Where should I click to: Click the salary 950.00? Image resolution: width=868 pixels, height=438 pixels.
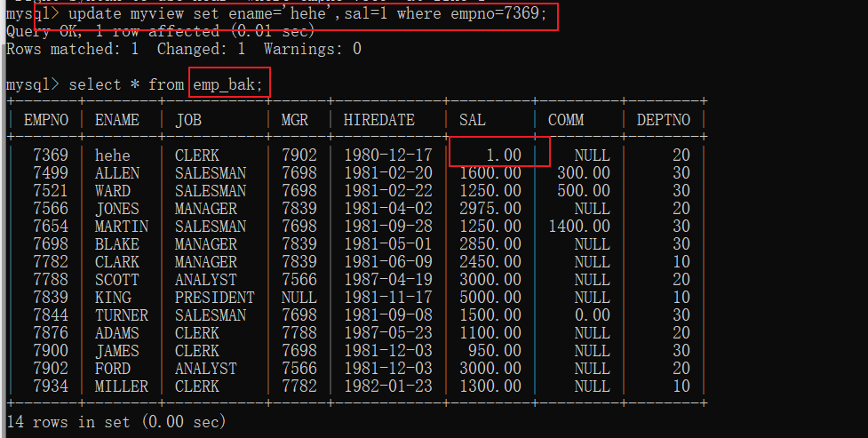point(494,350)
